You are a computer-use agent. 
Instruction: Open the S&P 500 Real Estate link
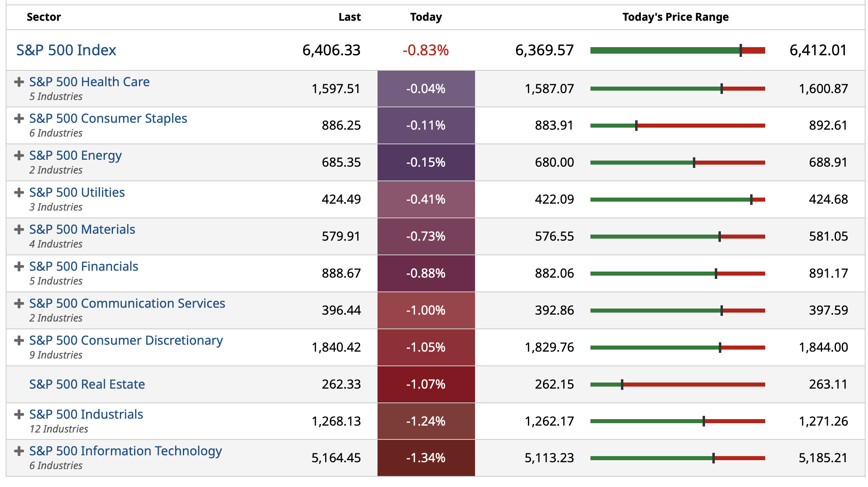[87, 385]
